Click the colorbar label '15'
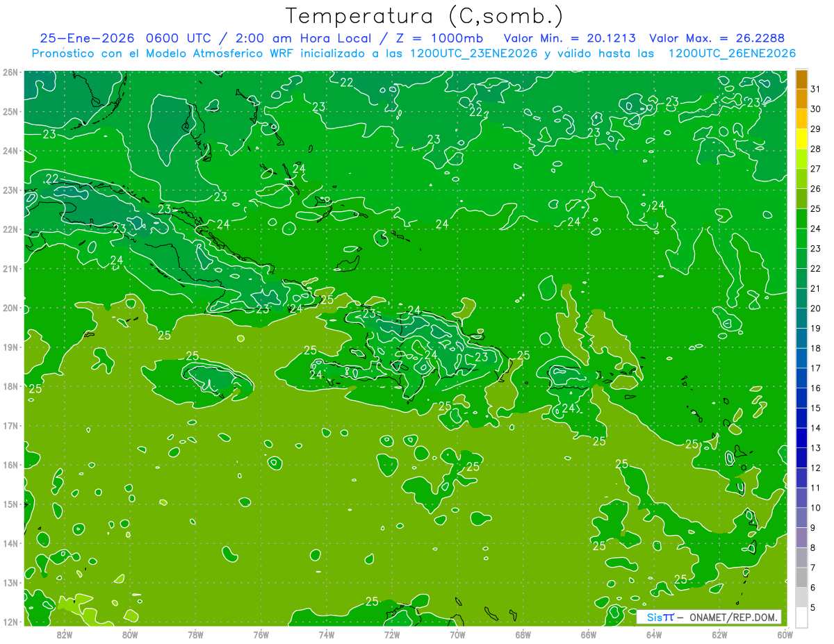834x644 pixels. [x=815, y=408]
